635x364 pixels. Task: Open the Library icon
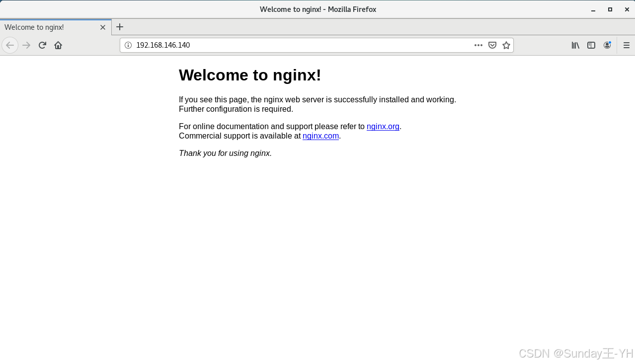575,45
